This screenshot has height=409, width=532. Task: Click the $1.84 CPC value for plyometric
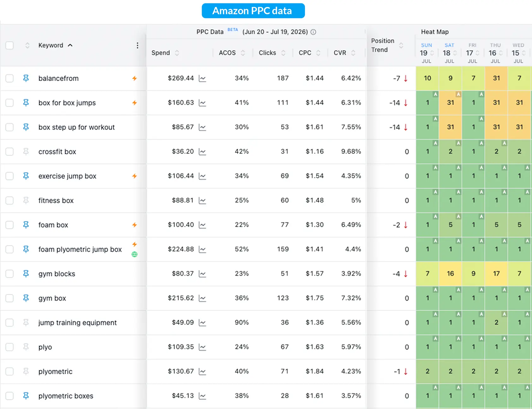[x=314, y=371]
